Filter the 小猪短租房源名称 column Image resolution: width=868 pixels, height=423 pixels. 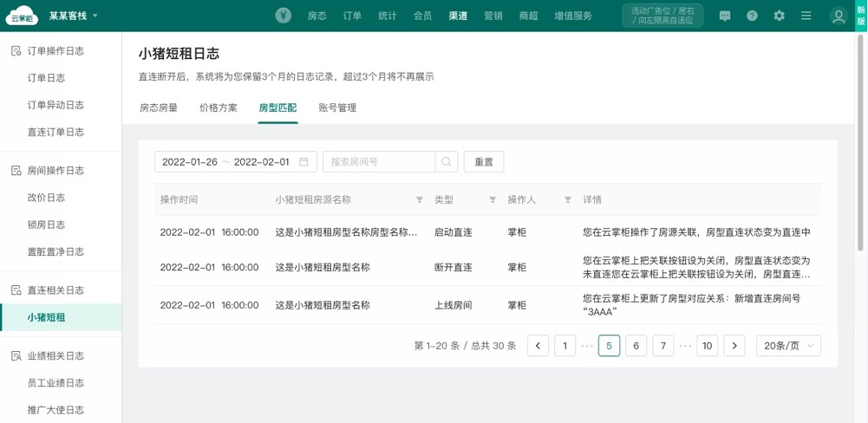point(420,200)
